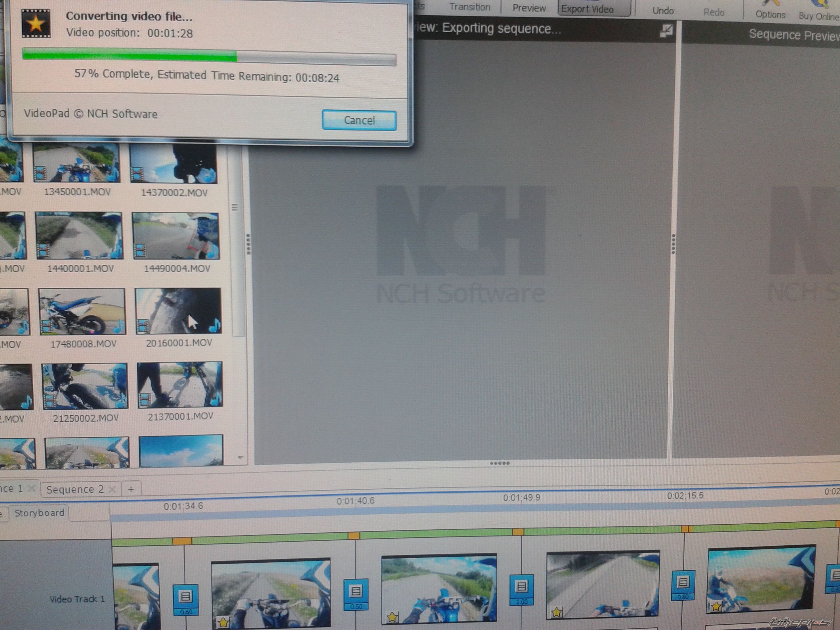Select media clip 14370002.MOV
The width and height of the screenshot is (840, 630).
[174, 170]
